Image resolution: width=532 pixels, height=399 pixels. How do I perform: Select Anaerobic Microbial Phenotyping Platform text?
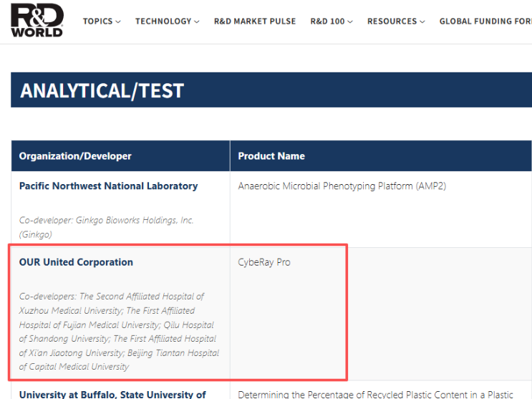[x=342, y=186]
